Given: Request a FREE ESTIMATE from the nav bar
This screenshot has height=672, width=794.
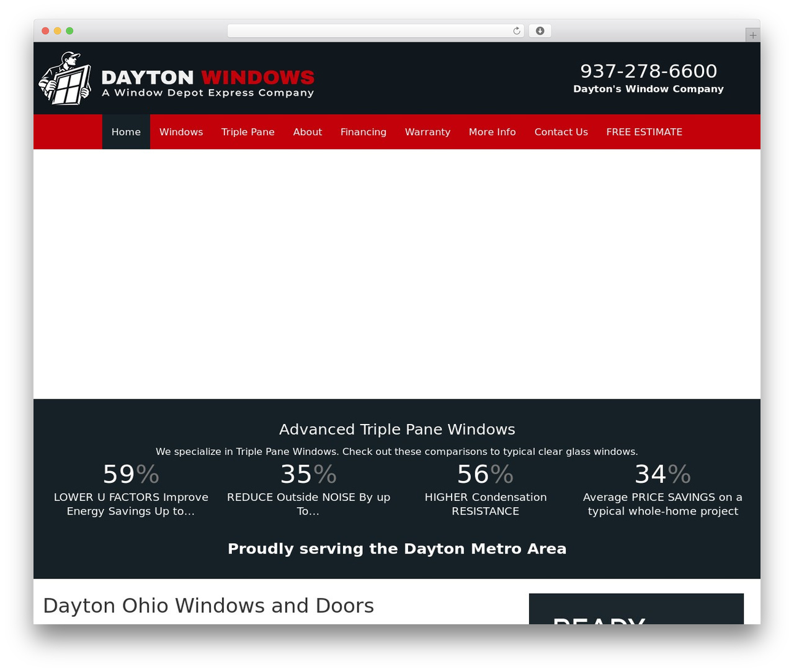Looking at the screenshot, I should click(x=645, y=132).
